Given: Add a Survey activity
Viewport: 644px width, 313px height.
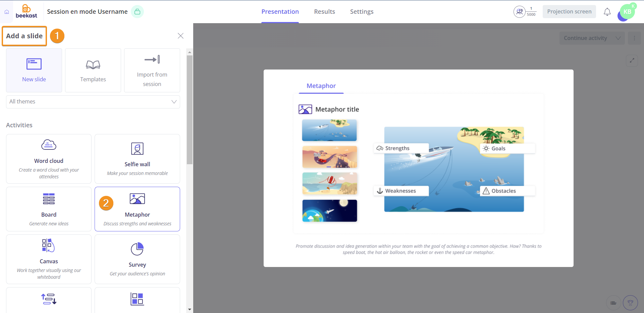Looking at the screenshot, I should [137, 259].
